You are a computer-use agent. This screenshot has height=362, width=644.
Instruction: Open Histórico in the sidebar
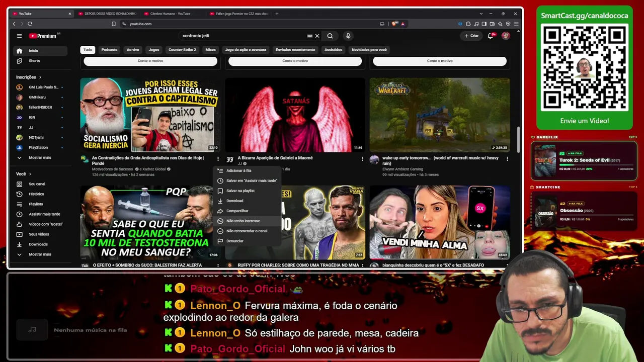41,194
